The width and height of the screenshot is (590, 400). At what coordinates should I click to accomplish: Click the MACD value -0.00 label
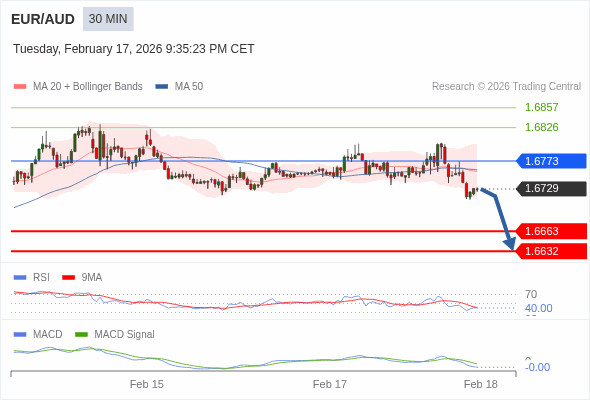click(x=537, y=367)
